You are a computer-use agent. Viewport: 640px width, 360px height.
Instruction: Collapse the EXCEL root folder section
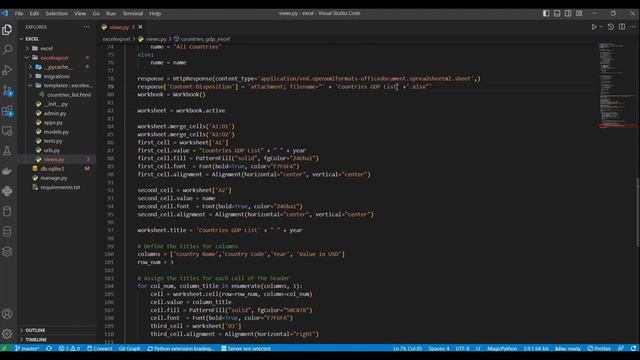[32, 39]
